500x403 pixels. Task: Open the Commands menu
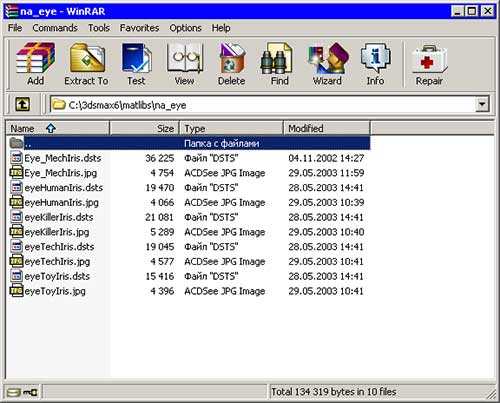55,28
